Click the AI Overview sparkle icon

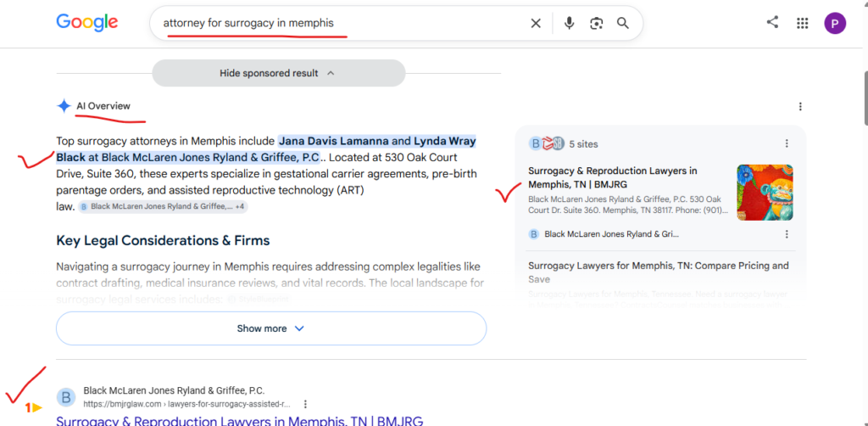pos(64,106)
